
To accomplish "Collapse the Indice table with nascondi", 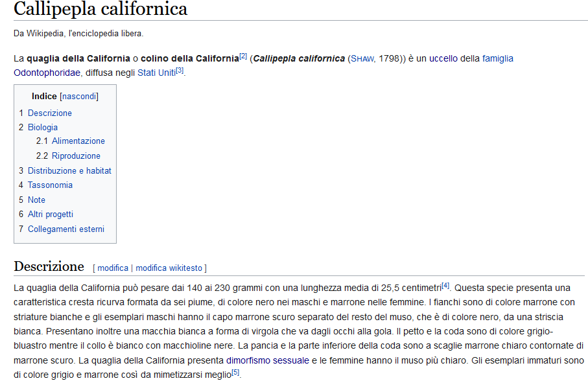I will (79, 97).
